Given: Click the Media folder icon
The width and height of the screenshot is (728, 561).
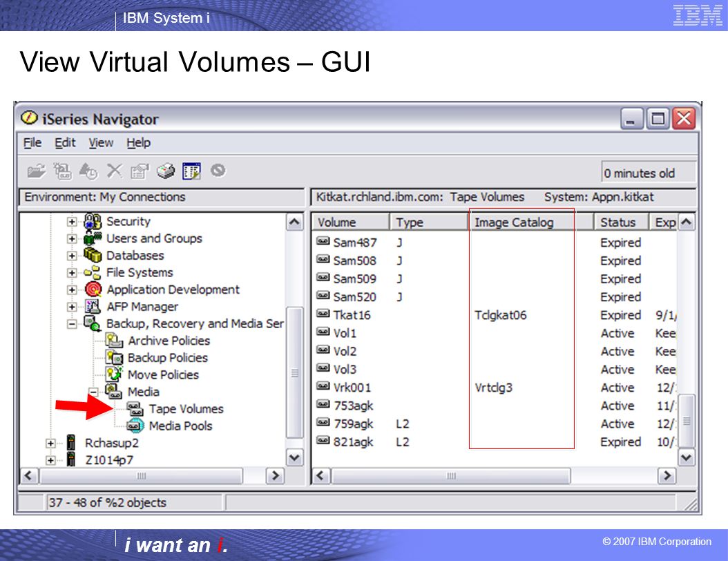Looking at the screenshot, I should tap(114, 392).
